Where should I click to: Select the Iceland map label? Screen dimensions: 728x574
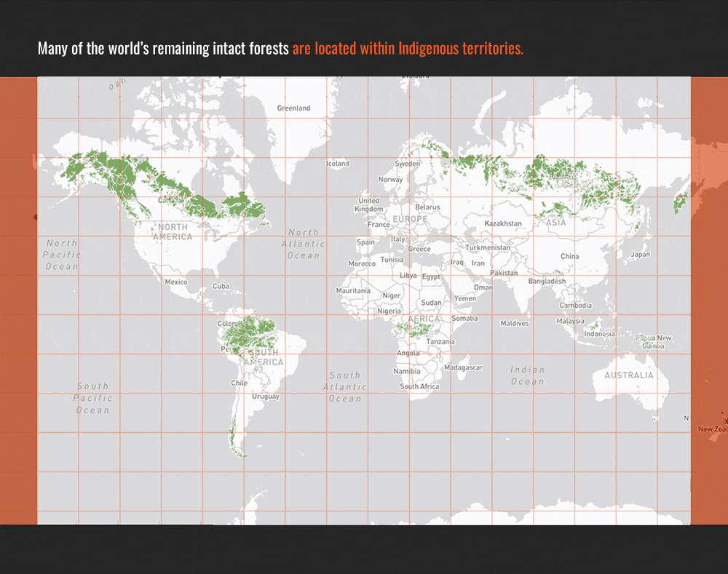337,163
